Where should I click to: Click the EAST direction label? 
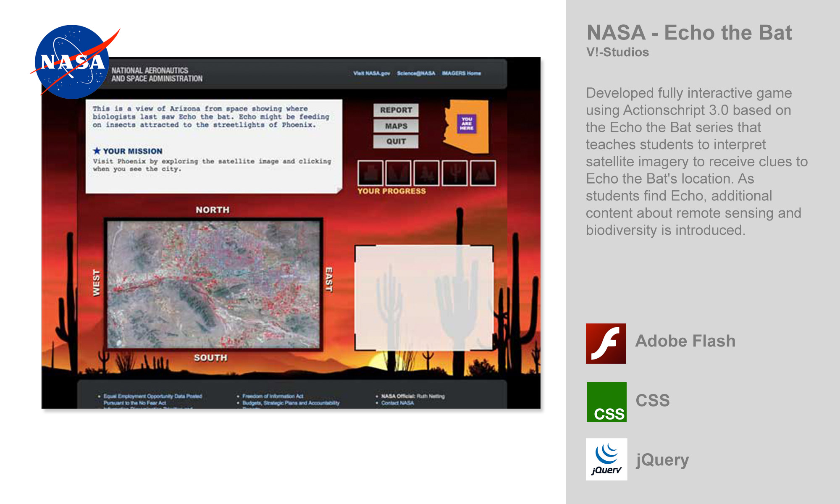[x=329, y=280]
